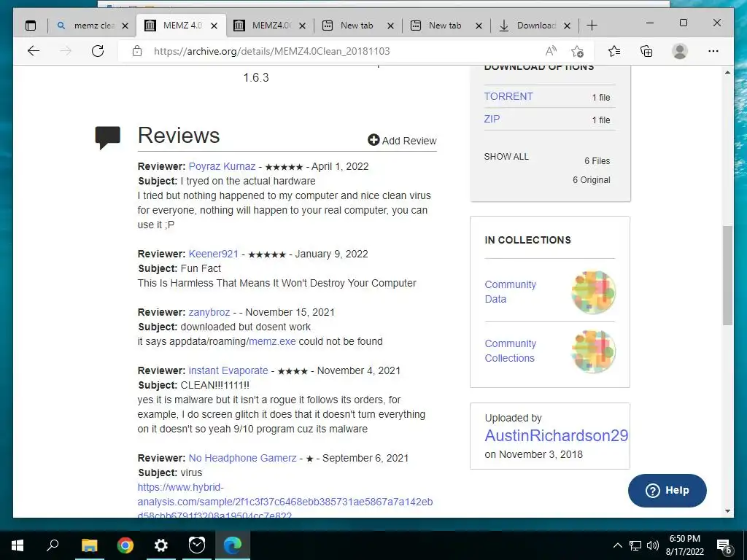747x560 pixels.
Task: Click the '6 Files' count text
Action: [597, 161]
